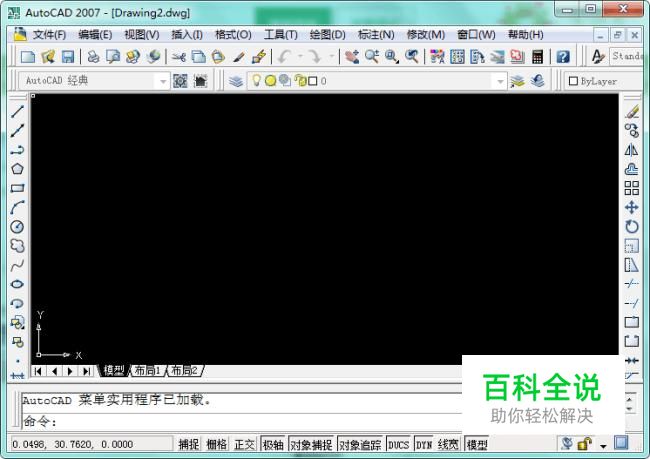Screen dimensions: 650x459
Task: Open the redo history dropdown arrow
Action: click(x=331, y=56)
